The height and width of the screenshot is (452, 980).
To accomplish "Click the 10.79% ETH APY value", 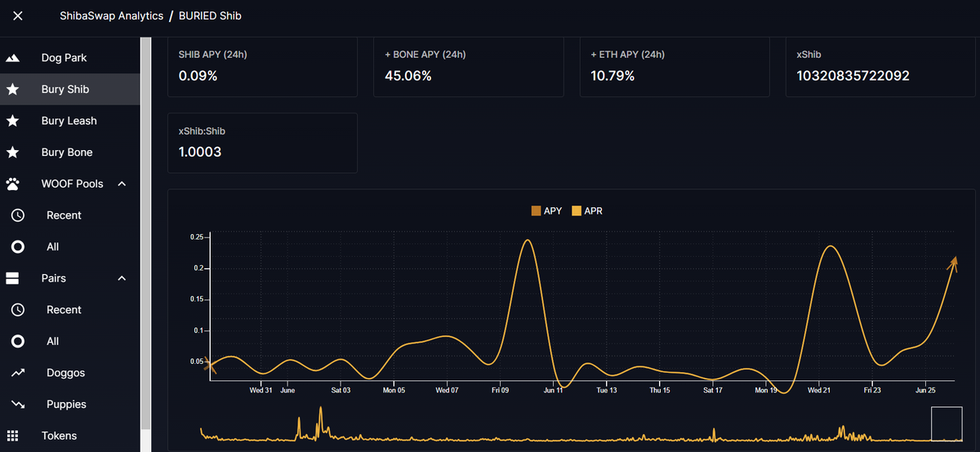I will (612, 76).
